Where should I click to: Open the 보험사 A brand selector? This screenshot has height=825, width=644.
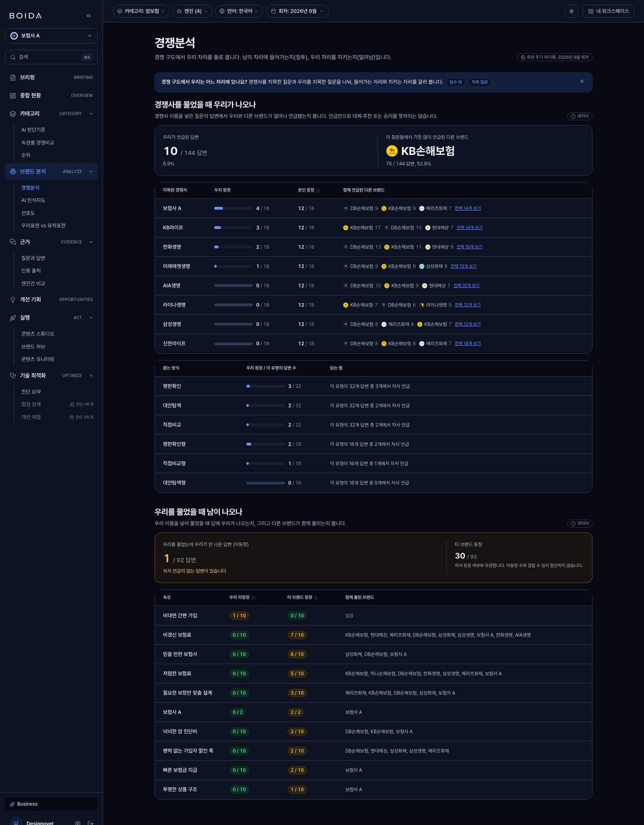click(x=51, y=36)
